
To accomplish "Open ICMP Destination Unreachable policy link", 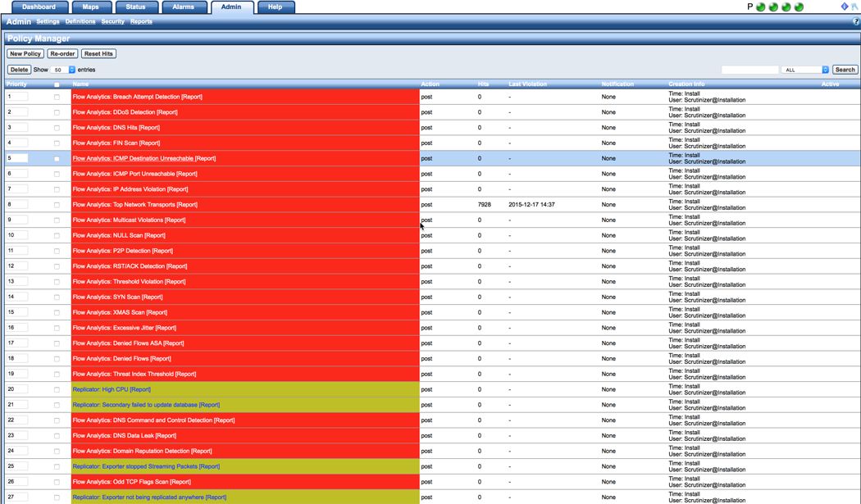I will pyautogui.click(x=133, y=158).
